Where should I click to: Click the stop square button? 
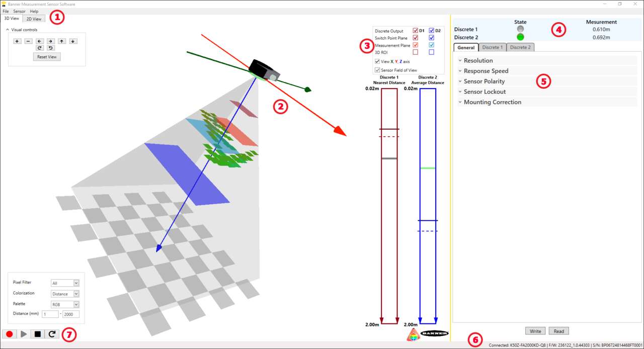click(38, 334)
